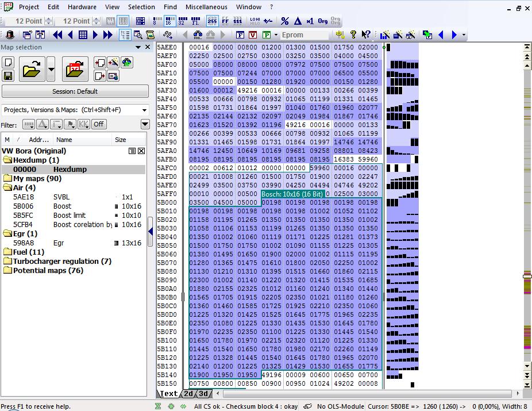
Task: Click the blue grid map icon between arrows
Action: point(83,34)
